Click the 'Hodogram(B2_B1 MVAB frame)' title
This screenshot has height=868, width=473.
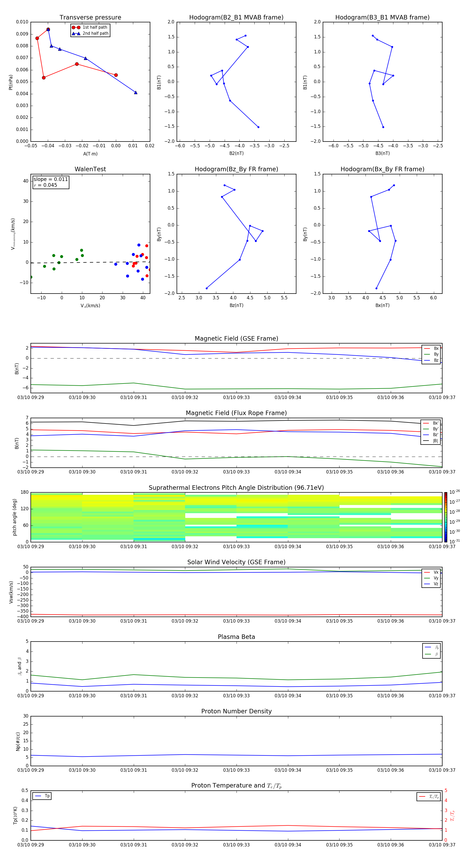point(236,18)
